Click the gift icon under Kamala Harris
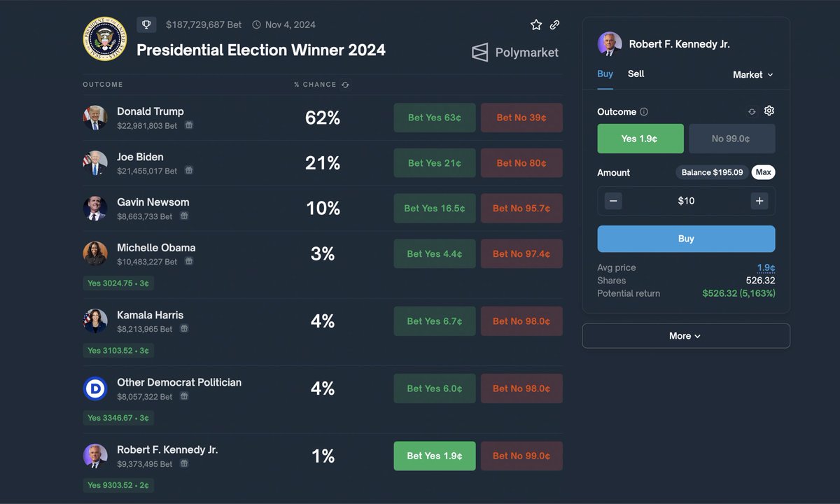Screen dimensions: 840x504 (184, 328)
